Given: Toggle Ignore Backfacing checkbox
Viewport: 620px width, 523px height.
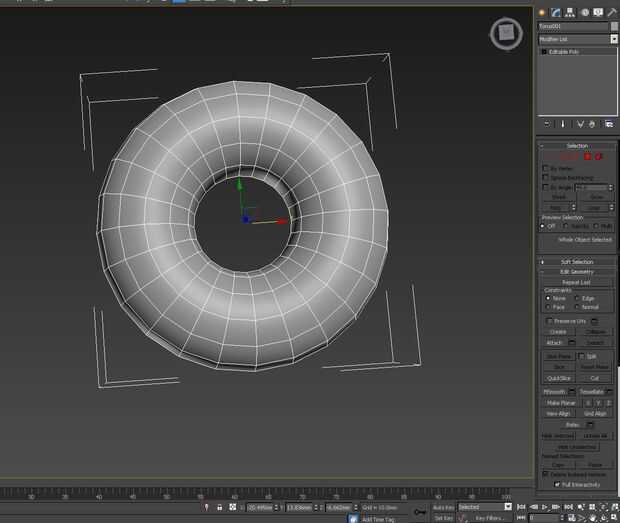Looking at the screenshot, I should [x=545, y=177].
